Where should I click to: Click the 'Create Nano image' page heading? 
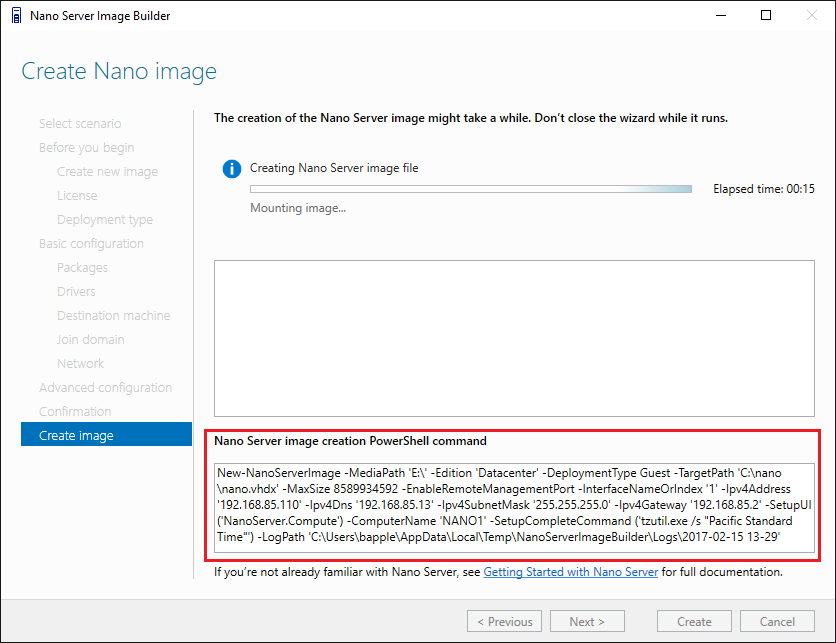pyautogui.click(x=119, y=71)
